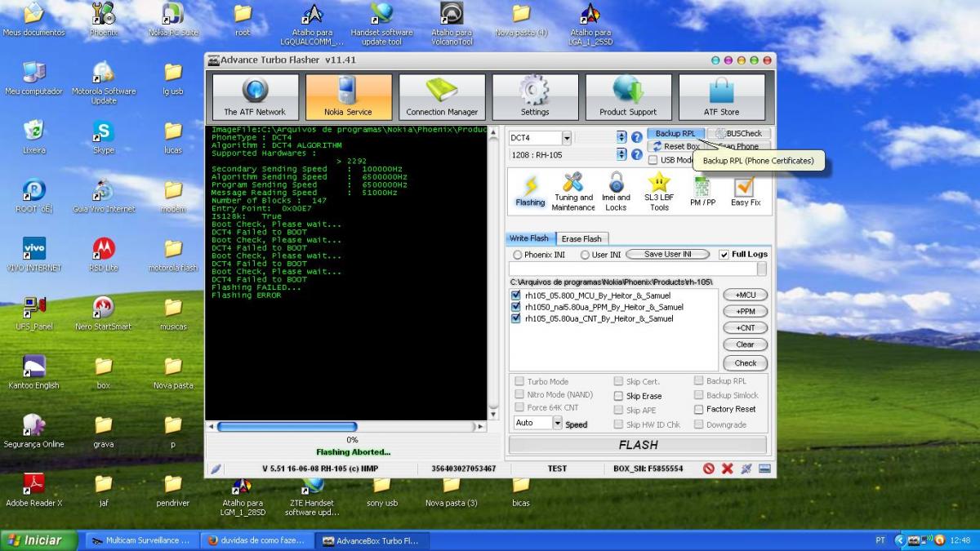Click the +MCU button
The width and height of the screenshot is (980, 551).
[x=745, y=295]
